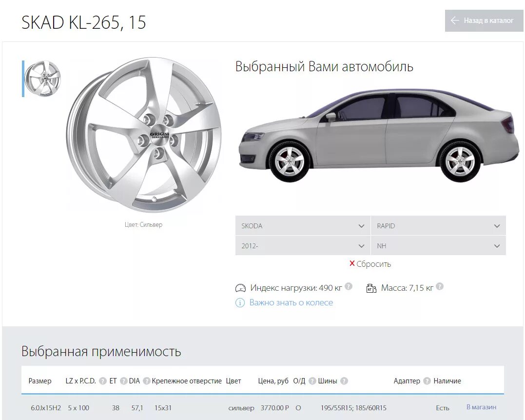This screenshot has width=525, height=420.
Task: Open the large SKAD wheel image
Action: click(144, 134)
